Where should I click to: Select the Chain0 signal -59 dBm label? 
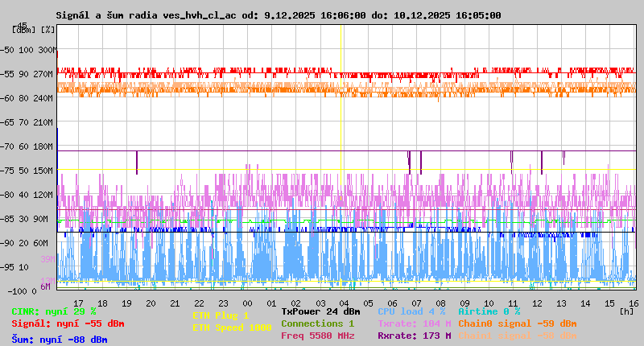point(518,323)
